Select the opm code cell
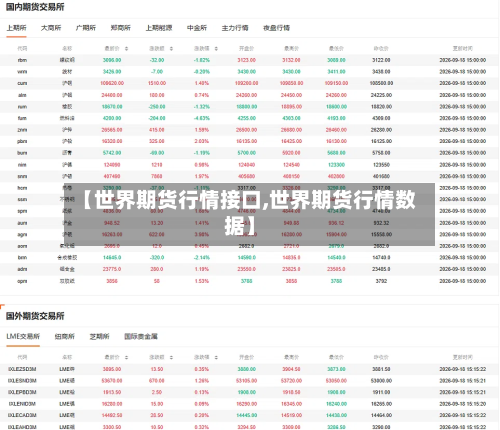The width and height of the screenshot is (500, 430). (22, 281)
